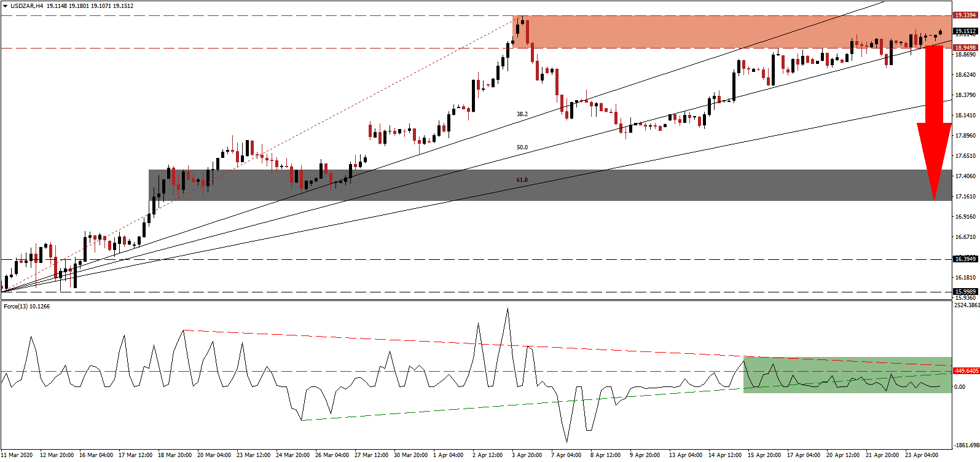
Task: Select the 19.1512 current price tag
Action: click(965, 31)
